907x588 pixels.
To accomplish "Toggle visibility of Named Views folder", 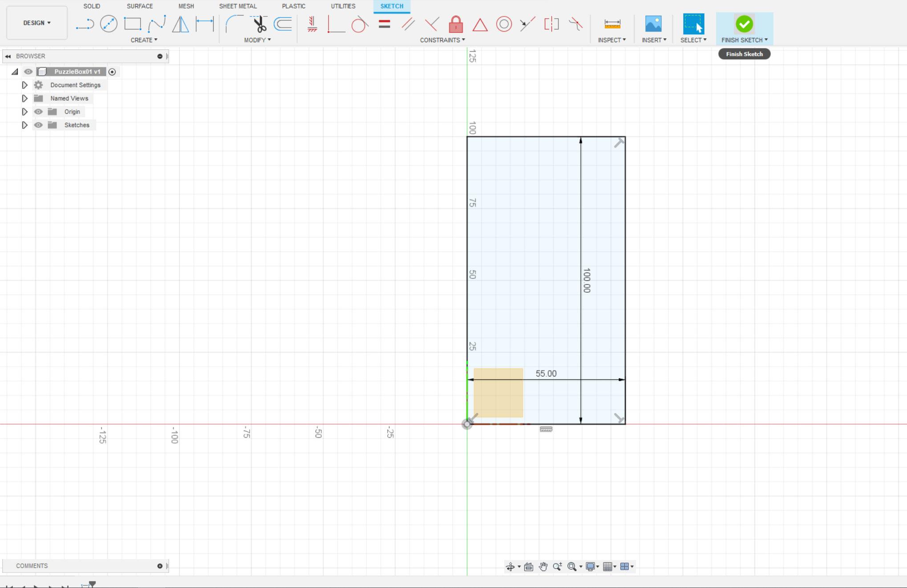I will pos(38,98).
